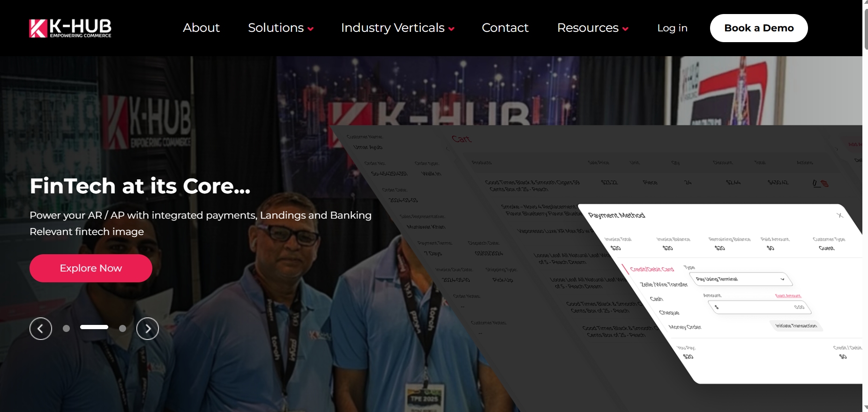Screen dimensions: 868x412
Task: Advance to next slide arrow
Action: pos(148,329)
